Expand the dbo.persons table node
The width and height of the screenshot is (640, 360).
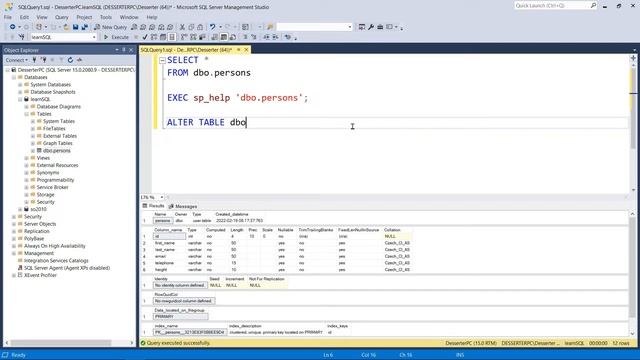coord(33,151)
